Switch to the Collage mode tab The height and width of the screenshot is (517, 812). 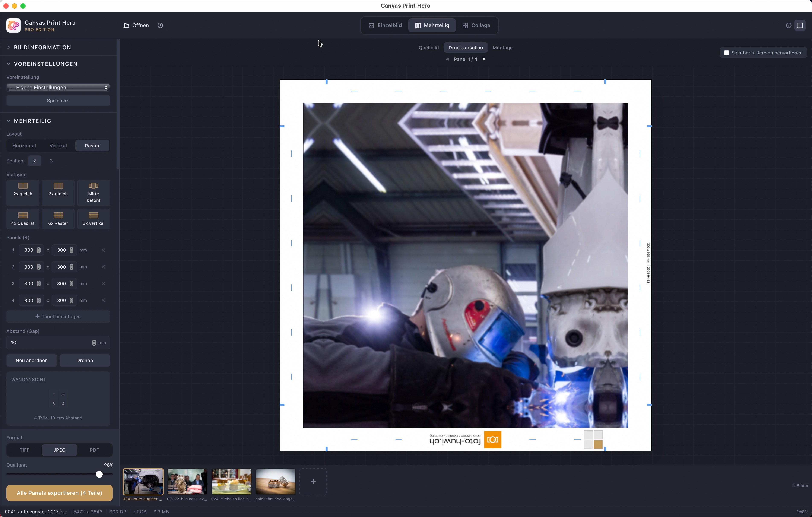coord(476,25)
